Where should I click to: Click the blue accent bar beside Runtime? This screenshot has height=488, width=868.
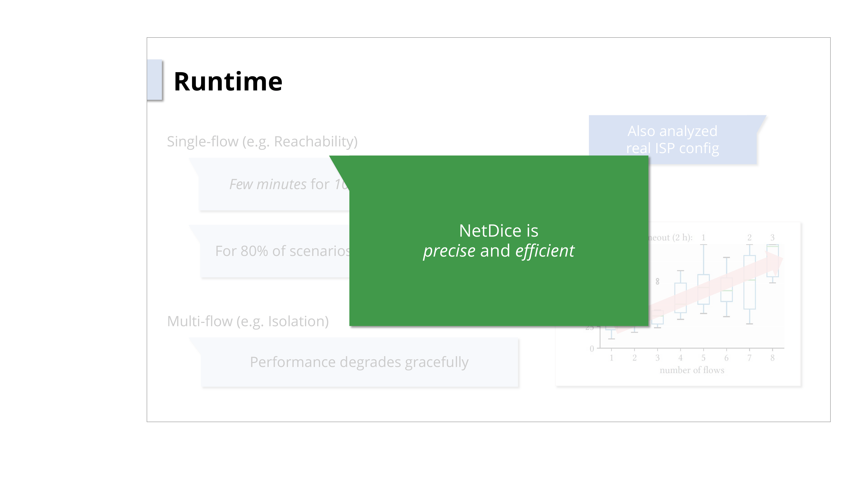click(154, 80)
